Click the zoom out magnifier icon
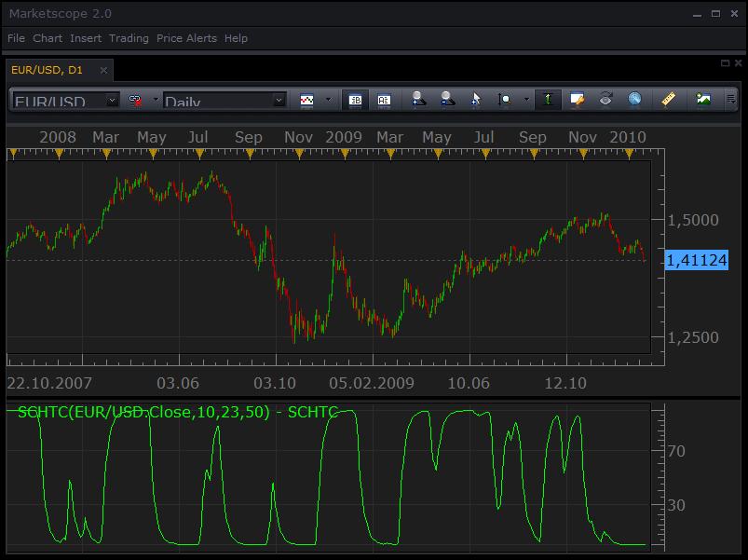Viewport: 748px width, 560px height. pos(447,99)
